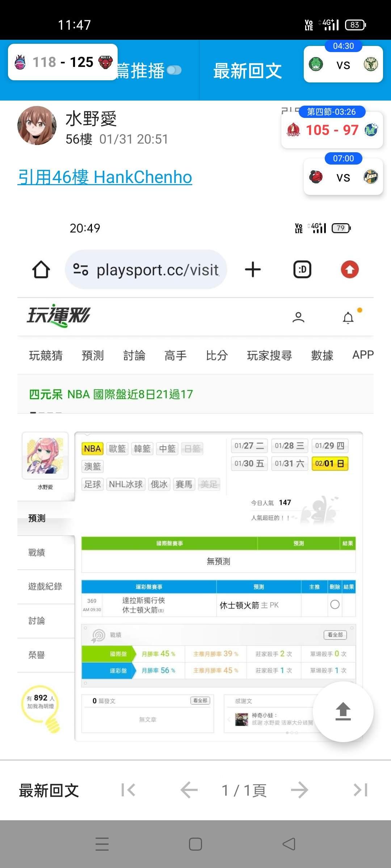Tap the floating upload arrow button

pos(343,711)
